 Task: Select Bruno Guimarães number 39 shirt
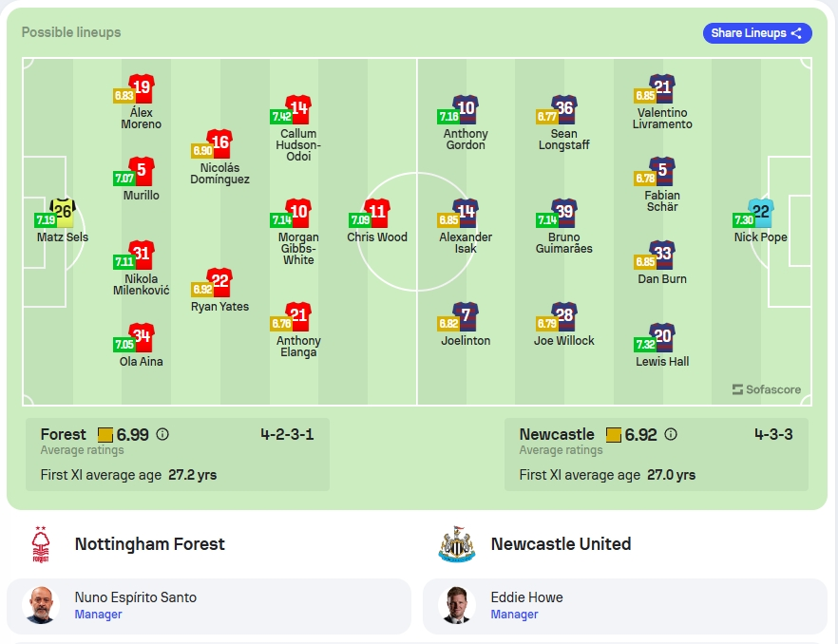[x=563, y=213]
